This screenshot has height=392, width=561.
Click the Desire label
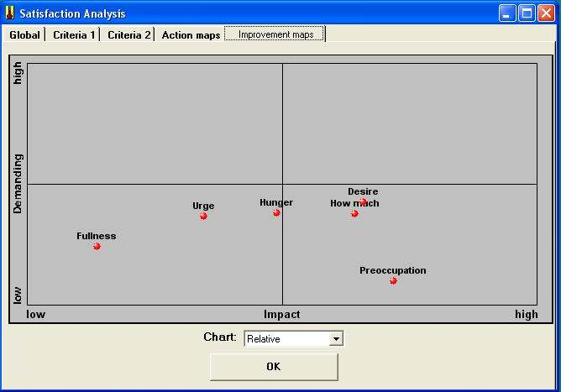(363, 191)
